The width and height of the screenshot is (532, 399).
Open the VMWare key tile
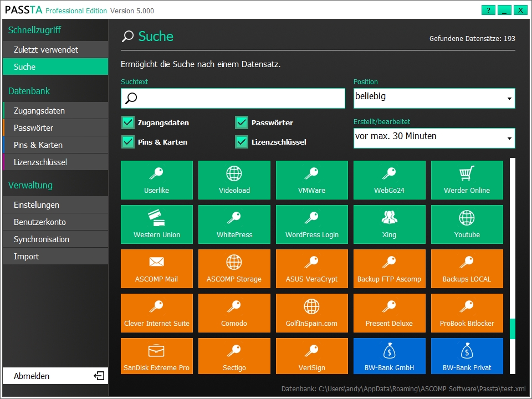[312, 180]
